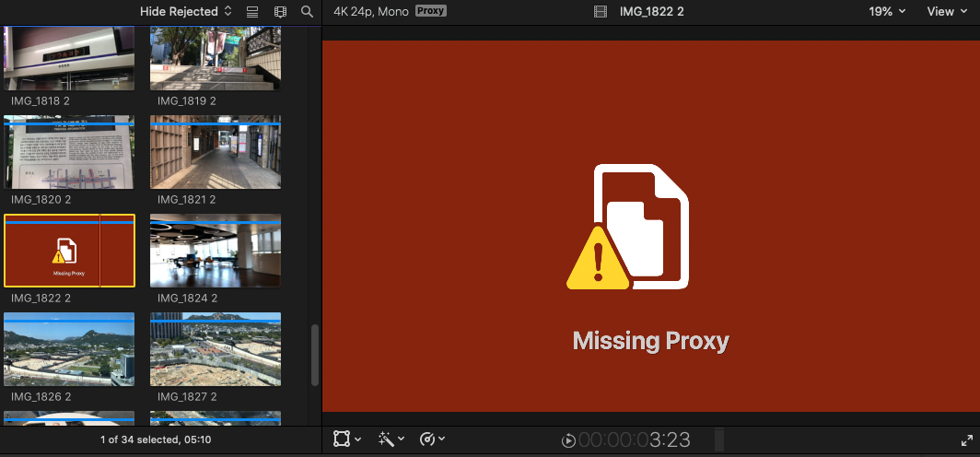The image size is (980, 457).
Task: Select the IMG_1818 2 thumbnail
Action: [69, 58]
